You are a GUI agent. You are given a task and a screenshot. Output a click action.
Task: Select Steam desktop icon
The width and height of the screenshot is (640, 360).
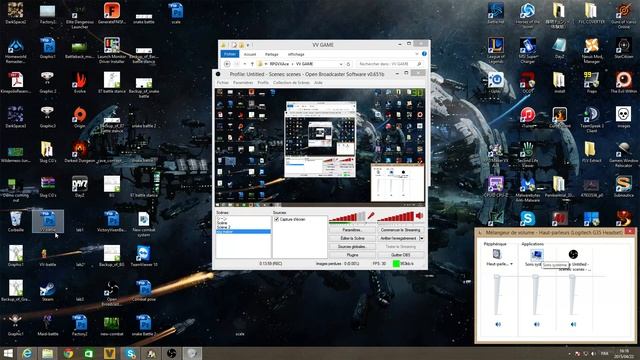pos(47,291)
